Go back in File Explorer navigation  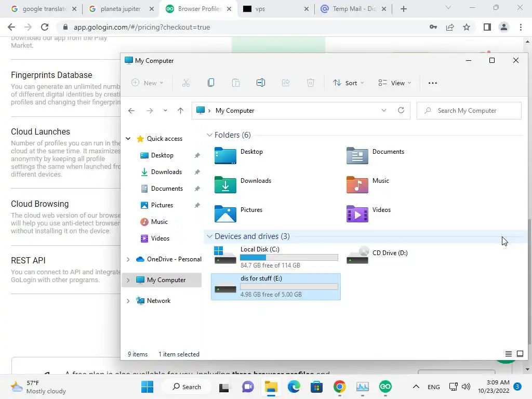tap(131, 111)
